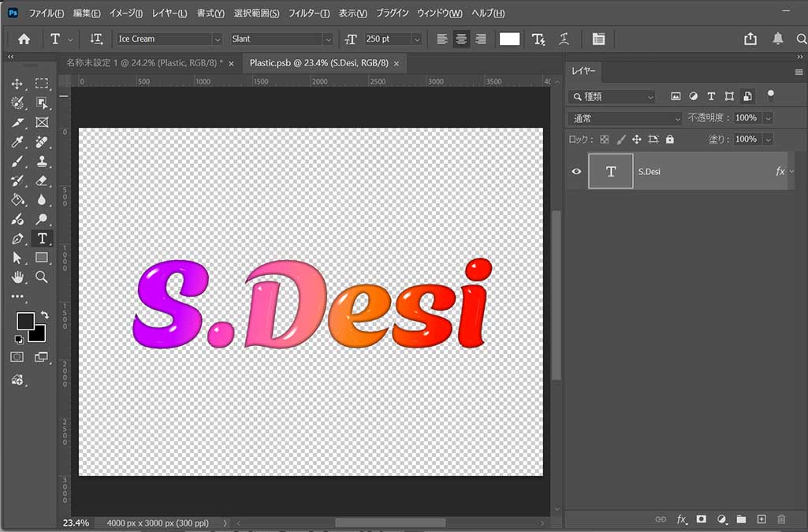This screenshot has width=808, height=532.
Task: Open the Ice Cream font family dropdown
Action: [x=217, y=39]
